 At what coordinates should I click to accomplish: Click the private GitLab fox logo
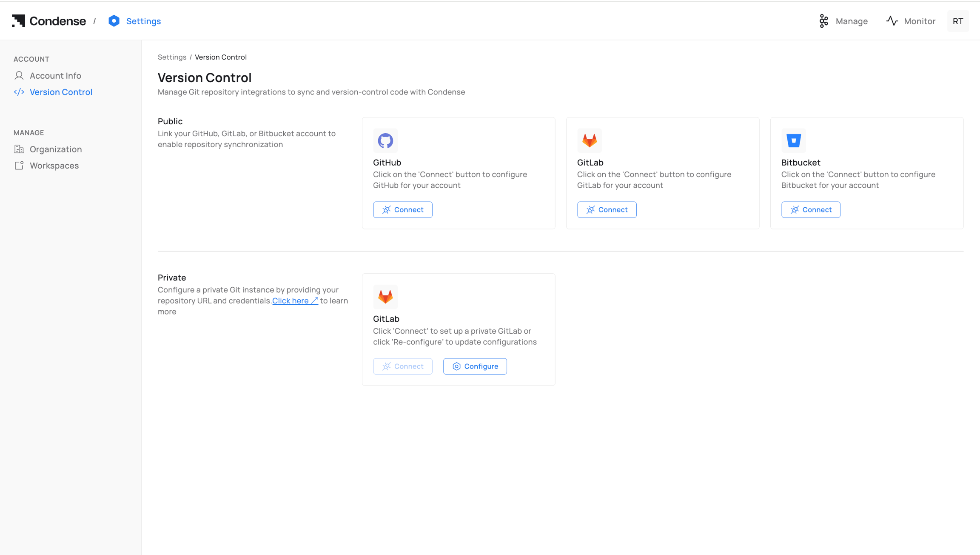point(385,297)
